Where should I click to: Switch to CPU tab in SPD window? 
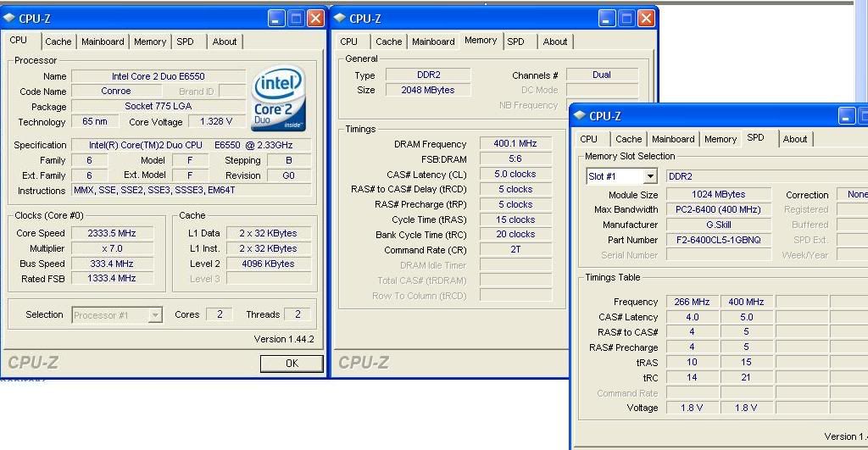click(x=588, y=139)
